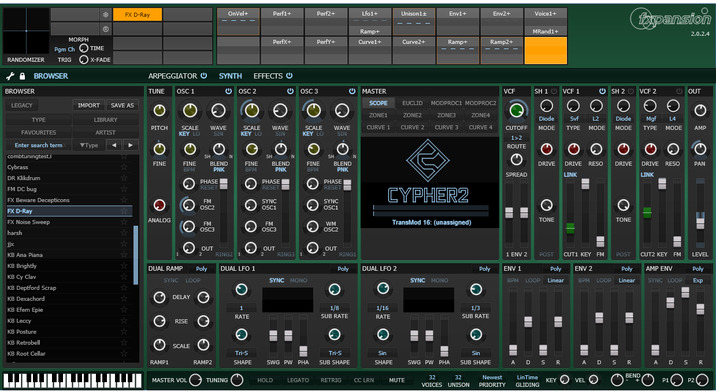This screenshot has width=716, height=392.
Task: Click the SH 1 red DRIVE knob
Action: tap(547, 149)
